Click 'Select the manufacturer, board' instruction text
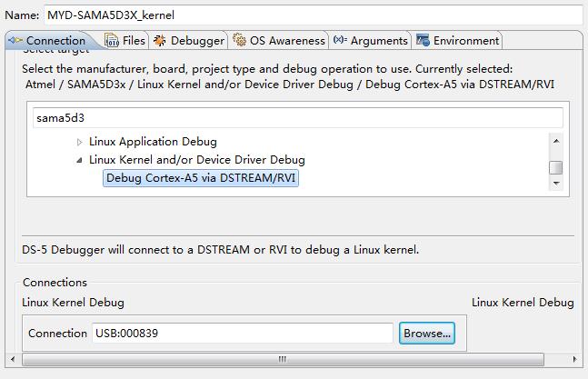 point(267,69)
